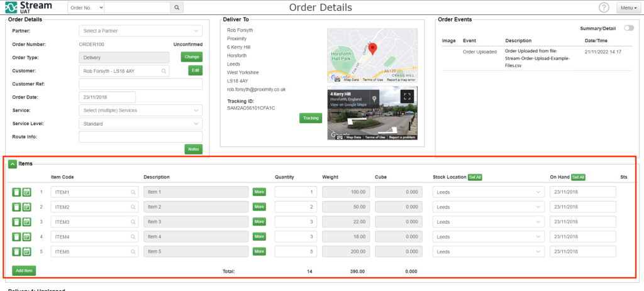Click the Tracking button

311,118
